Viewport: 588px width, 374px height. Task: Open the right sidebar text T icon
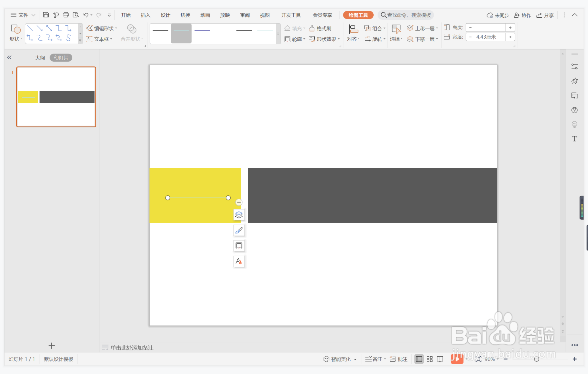click(574, 139)
